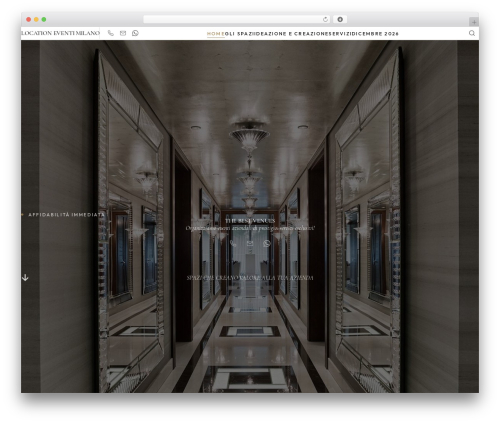Click the down arrow scroll icon

[25, 278]
